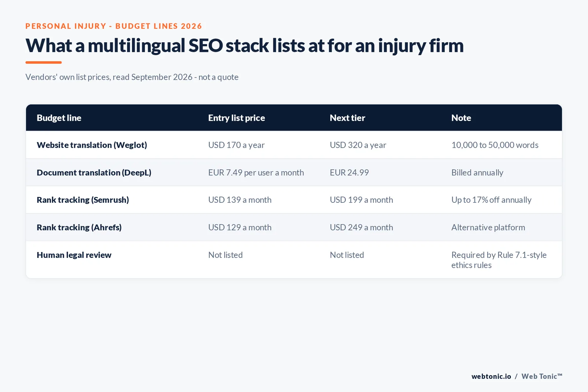Click the 'Billed annually' note
Image resolution: width=588 pixels, height=392 pixels.
pyautogui.click(x=477, y=173)
